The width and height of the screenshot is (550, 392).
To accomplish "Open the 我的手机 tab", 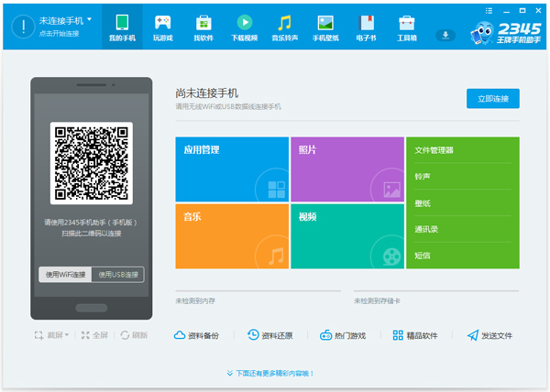I will click(x=122, y=27).
